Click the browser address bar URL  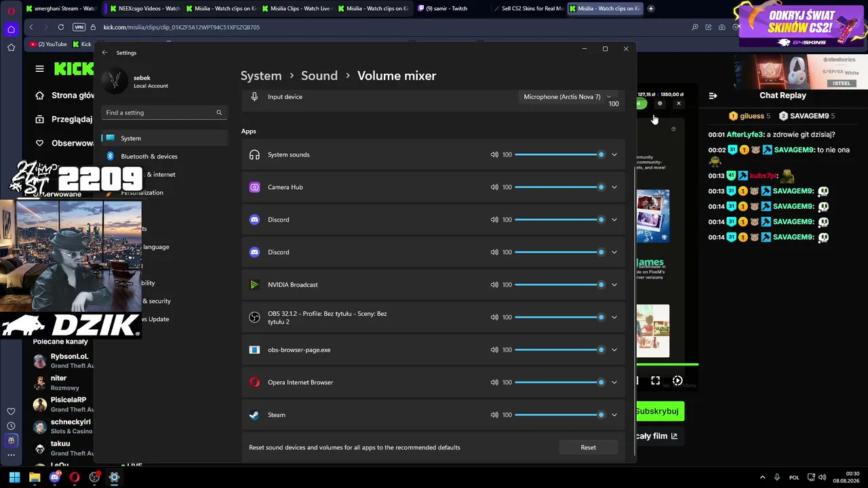click(x=181, y=27)
